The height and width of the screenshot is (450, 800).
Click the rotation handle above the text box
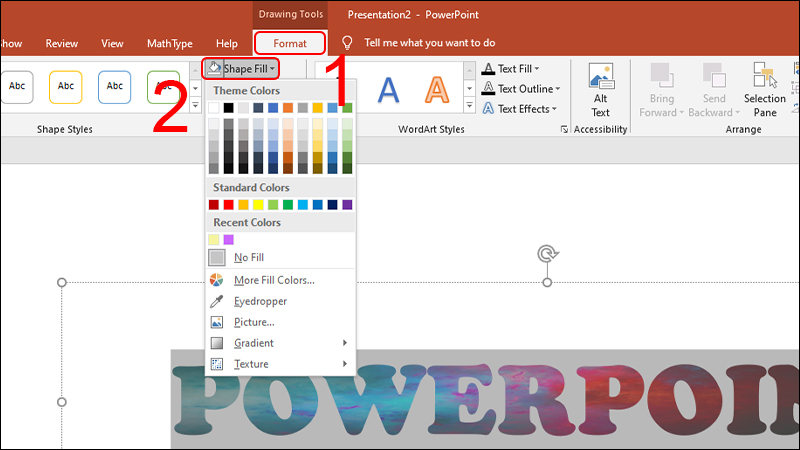pos(547,254)
